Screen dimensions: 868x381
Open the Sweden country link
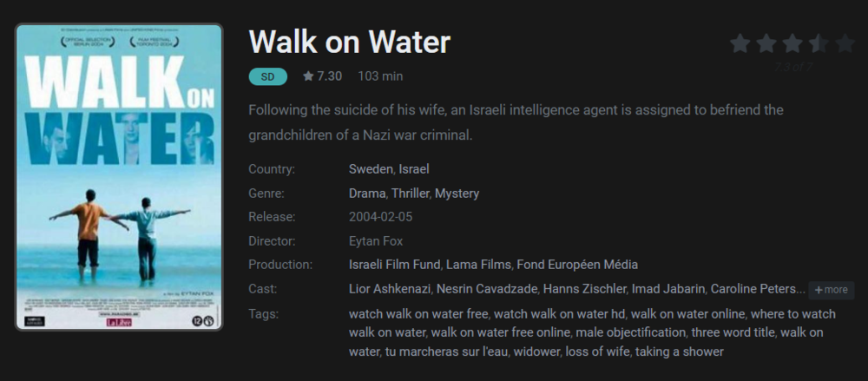[371, 169]
